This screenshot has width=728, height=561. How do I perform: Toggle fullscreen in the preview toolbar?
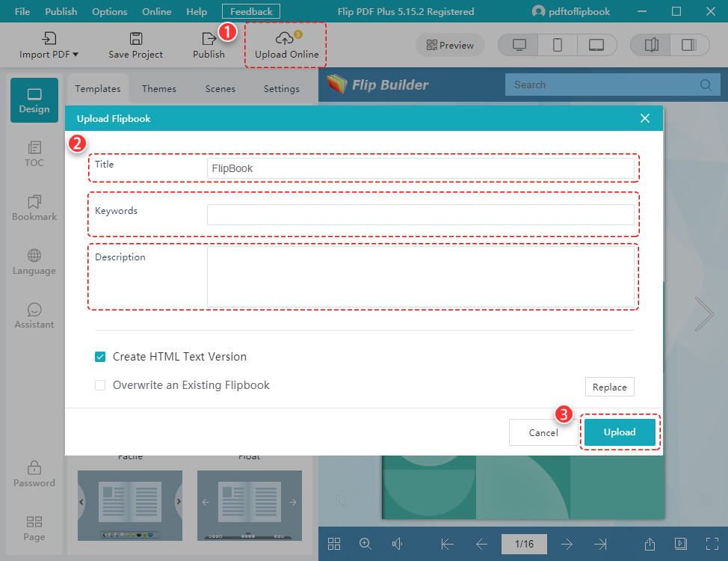coord(712,544)
